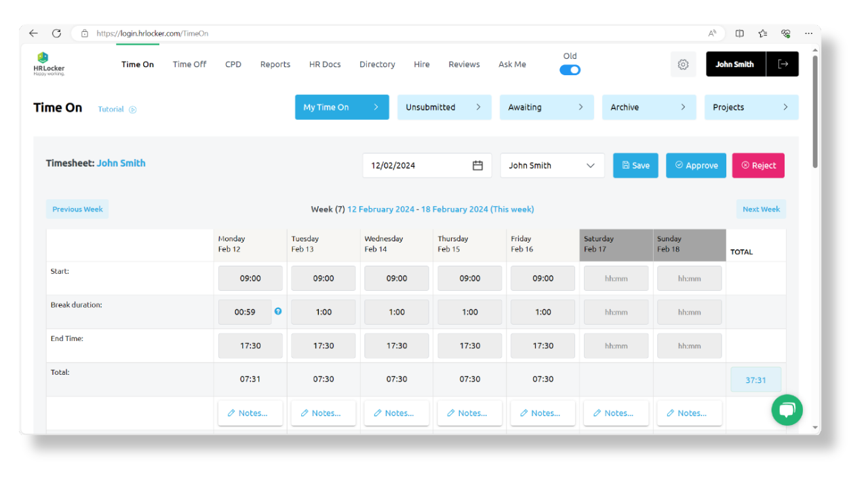
Task: Click the browser favorites star icon
Action: point(762,33)
